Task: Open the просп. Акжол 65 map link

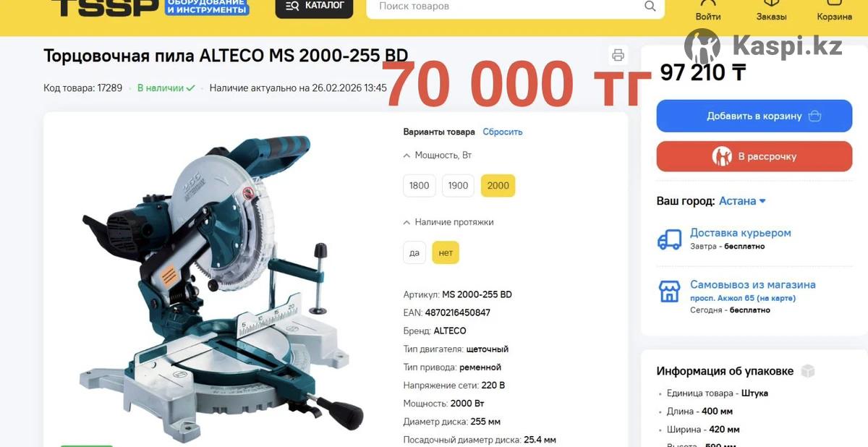Action: [743, 298]
